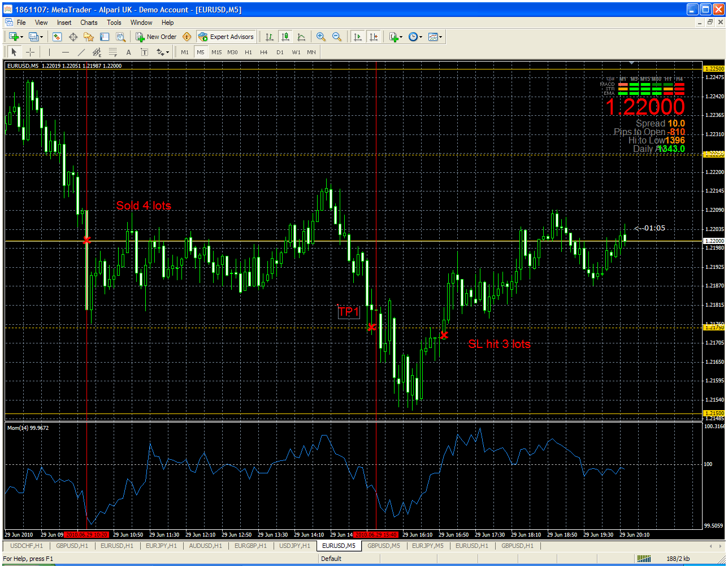The image size is (728, 566).
Task: Switch to EURGBP,H1 chart tab
Action: pos(250,546)
